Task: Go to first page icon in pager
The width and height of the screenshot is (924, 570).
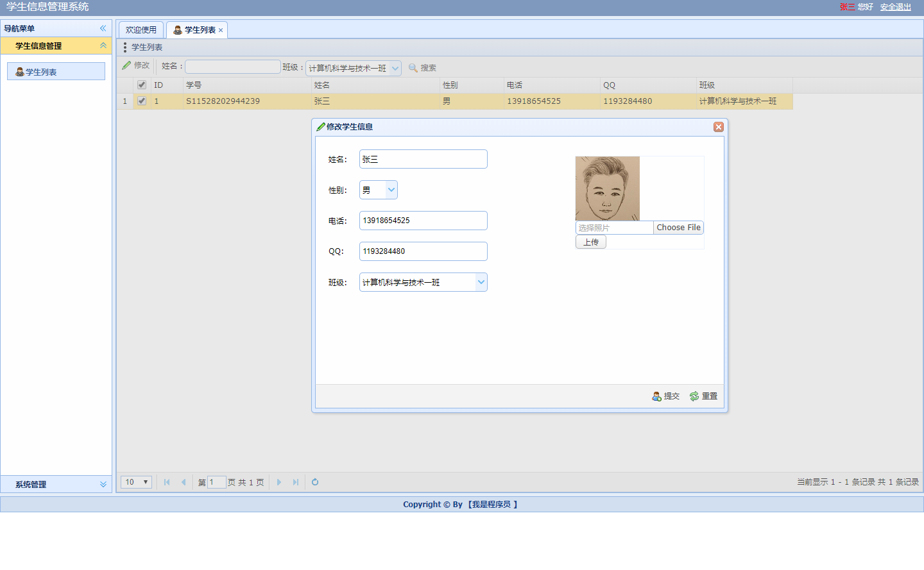Action: click(167, 482)
